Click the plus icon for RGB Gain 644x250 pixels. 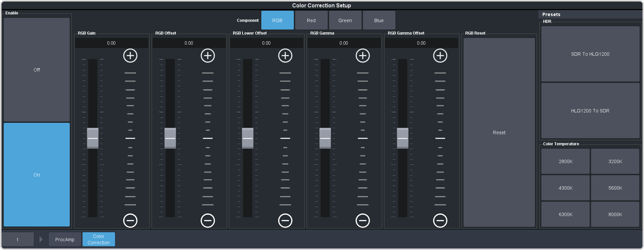pyautogui.click(x=130, y=56)
